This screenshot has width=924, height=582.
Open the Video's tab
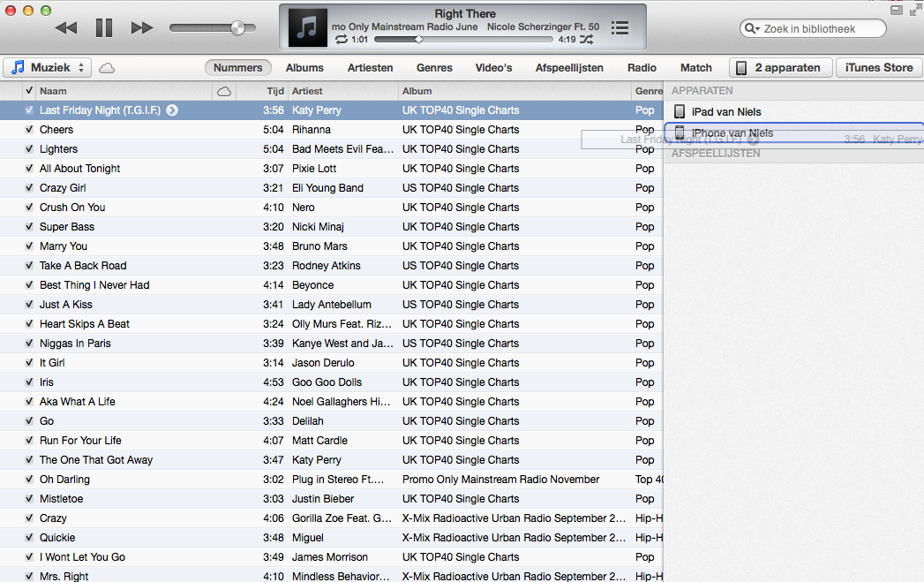click(494, 68)
